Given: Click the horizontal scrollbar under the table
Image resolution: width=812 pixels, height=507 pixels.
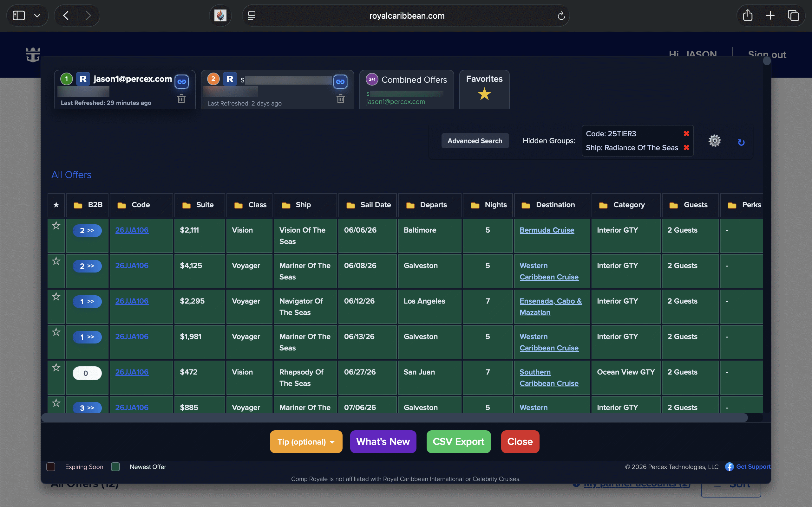Looking at the screenshot, I should coord(394,417).
